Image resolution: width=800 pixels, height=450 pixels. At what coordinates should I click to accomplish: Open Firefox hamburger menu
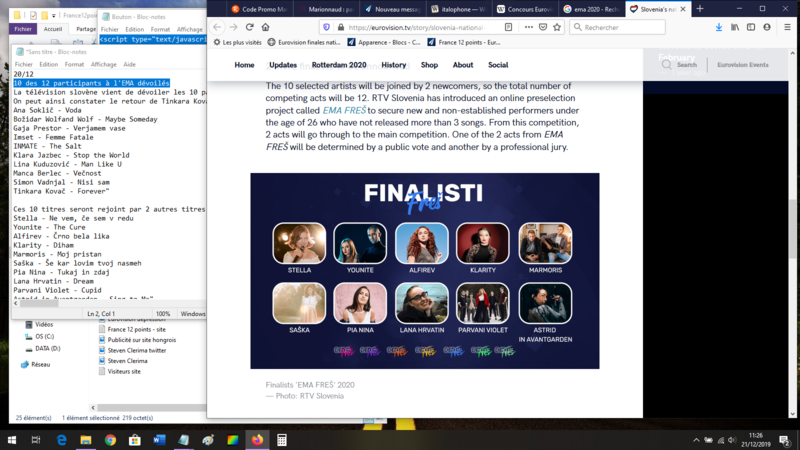click(x=787, y=27)
